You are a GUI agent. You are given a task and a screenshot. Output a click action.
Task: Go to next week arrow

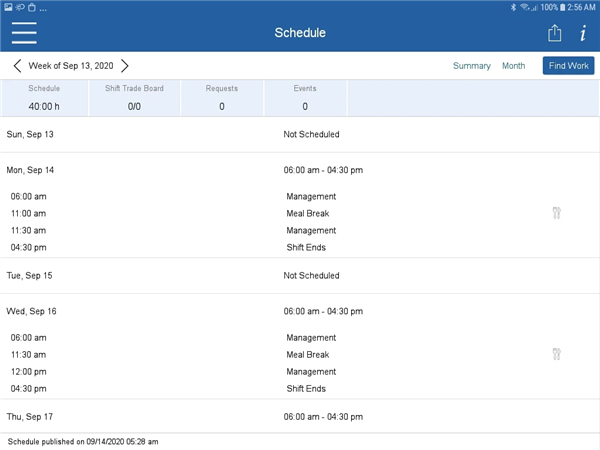pos(125,66)
